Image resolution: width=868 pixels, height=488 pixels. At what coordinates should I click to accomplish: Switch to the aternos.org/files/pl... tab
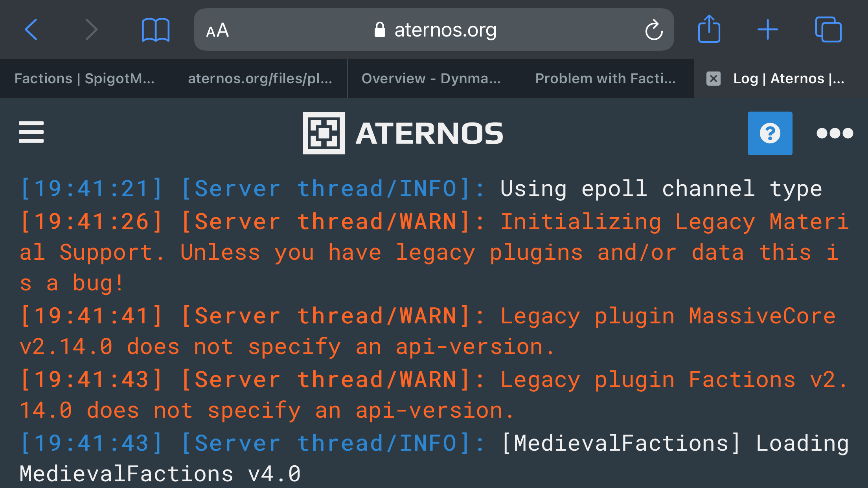(x=260, y=79)
